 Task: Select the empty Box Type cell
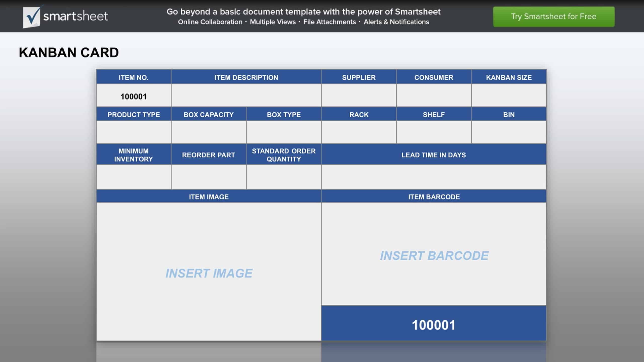pyautogui.click(x=284, y=132)
